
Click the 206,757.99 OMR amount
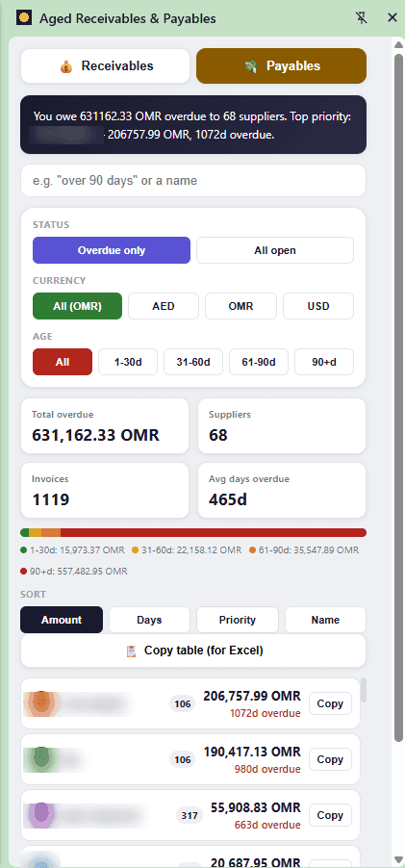pos(252,696)
